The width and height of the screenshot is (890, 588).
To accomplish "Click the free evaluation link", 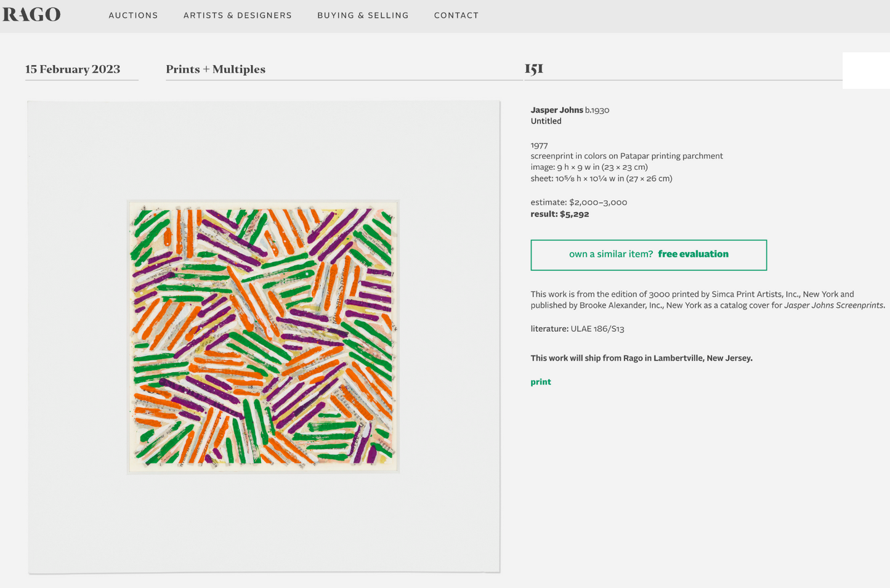I will pos(694,254).
